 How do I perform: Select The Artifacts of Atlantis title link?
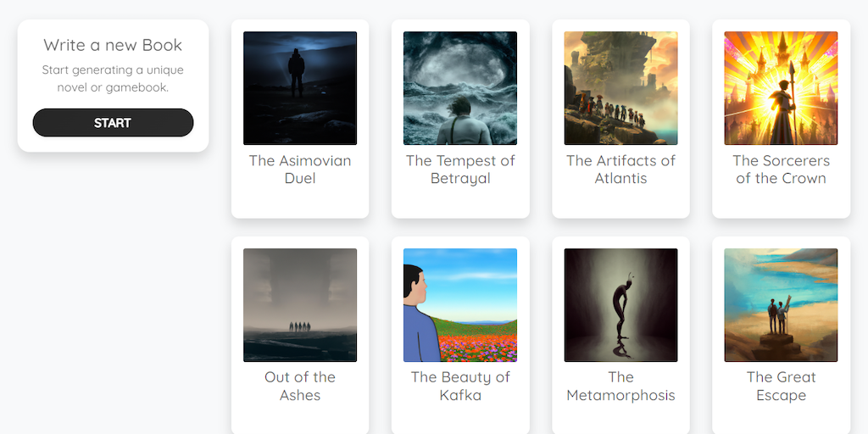coord(620,170)
